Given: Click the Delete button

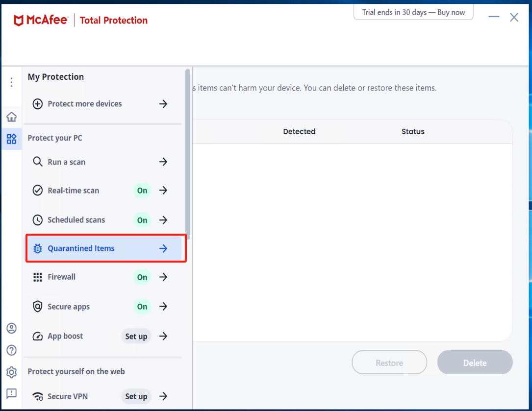Looking at the screenshot, I should pos(475,363).
